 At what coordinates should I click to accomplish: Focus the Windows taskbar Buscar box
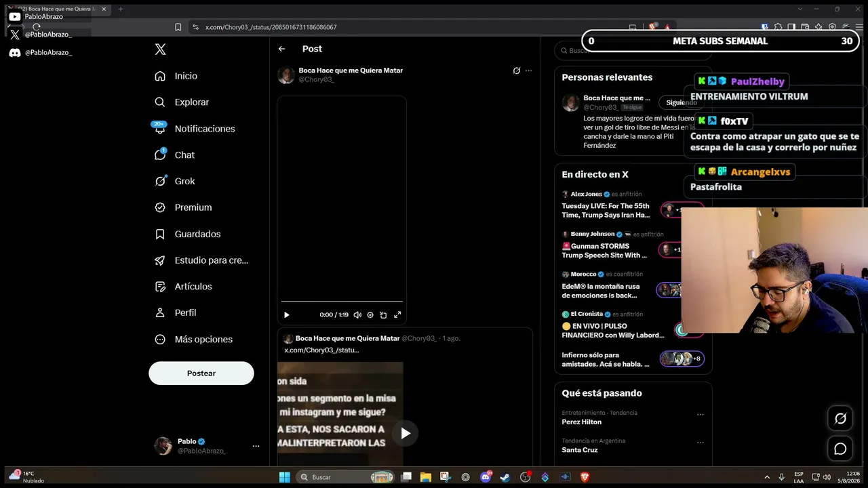tap(346, 477)
